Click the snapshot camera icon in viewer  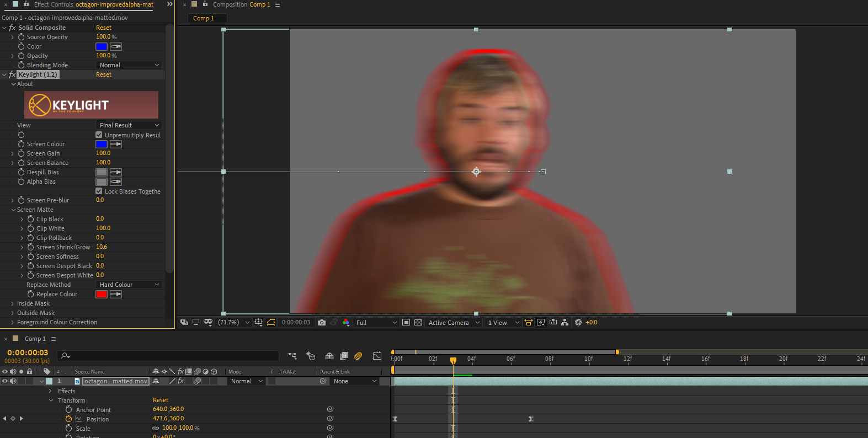coord(322,323)
